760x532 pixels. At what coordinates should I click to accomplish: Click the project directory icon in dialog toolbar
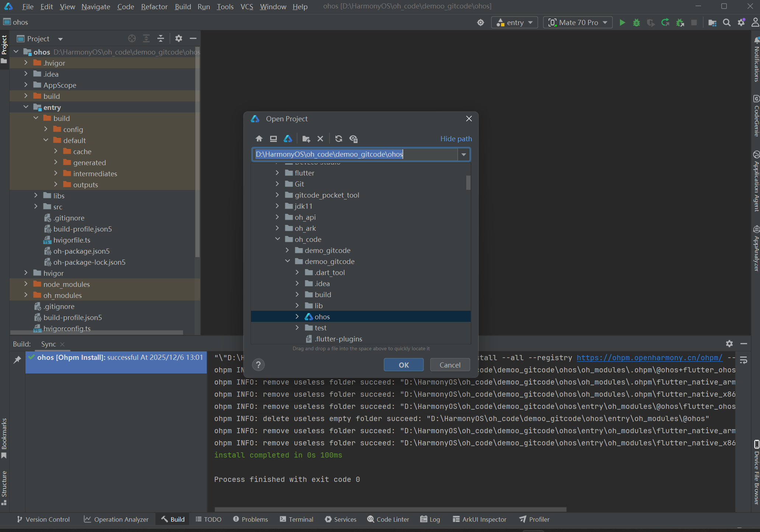point(287,139)
